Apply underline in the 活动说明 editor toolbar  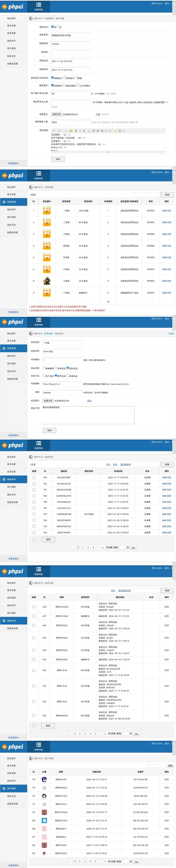[84, 131]
